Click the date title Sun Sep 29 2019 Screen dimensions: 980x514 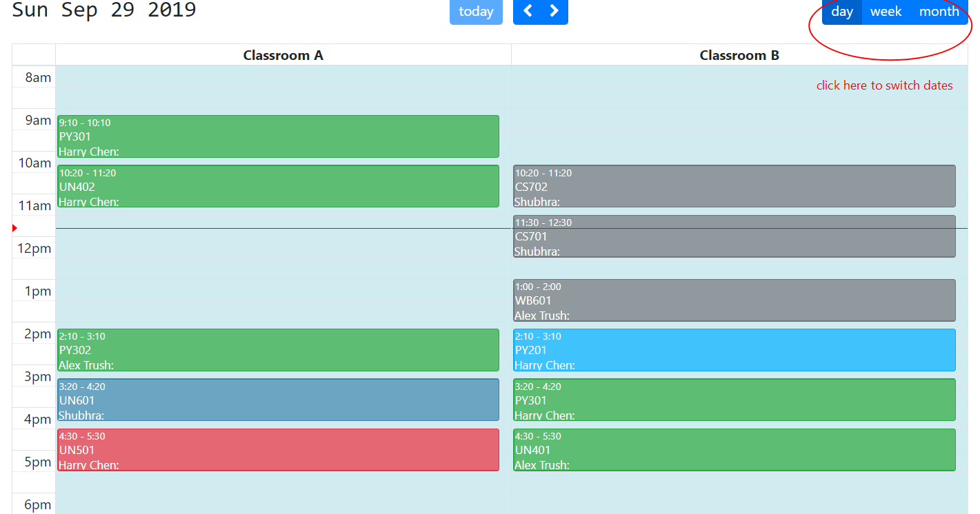coord(104,10)
